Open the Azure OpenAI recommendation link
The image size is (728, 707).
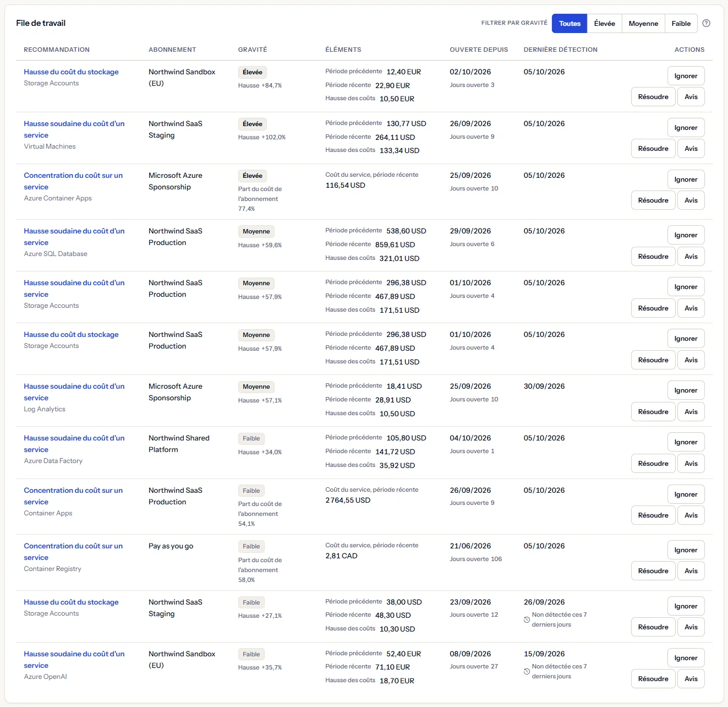pos(74,660)
